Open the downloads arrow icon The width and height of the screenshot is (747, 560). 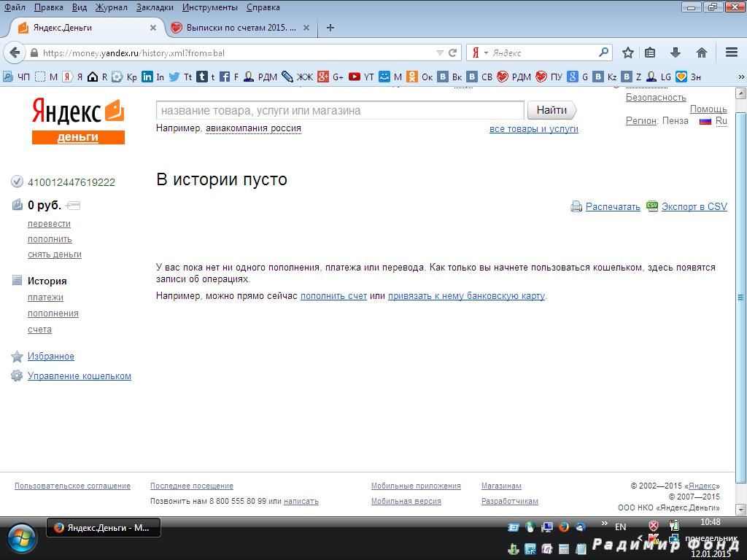[675, 52]
